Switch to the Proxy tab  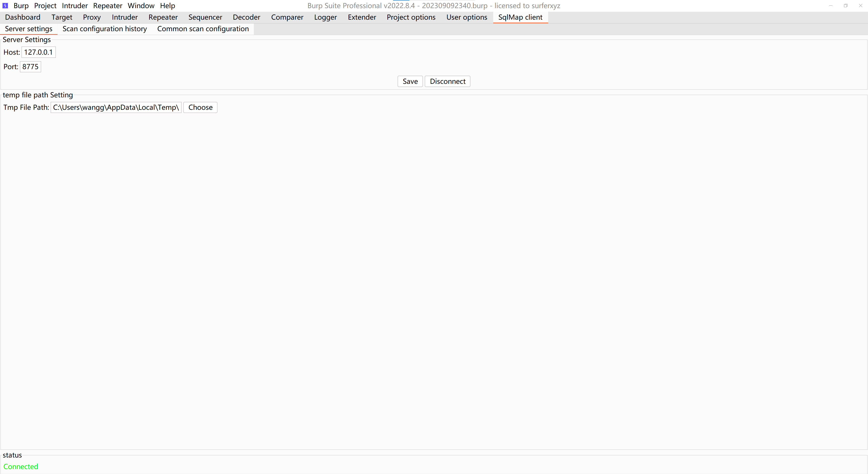click(92, 17)
